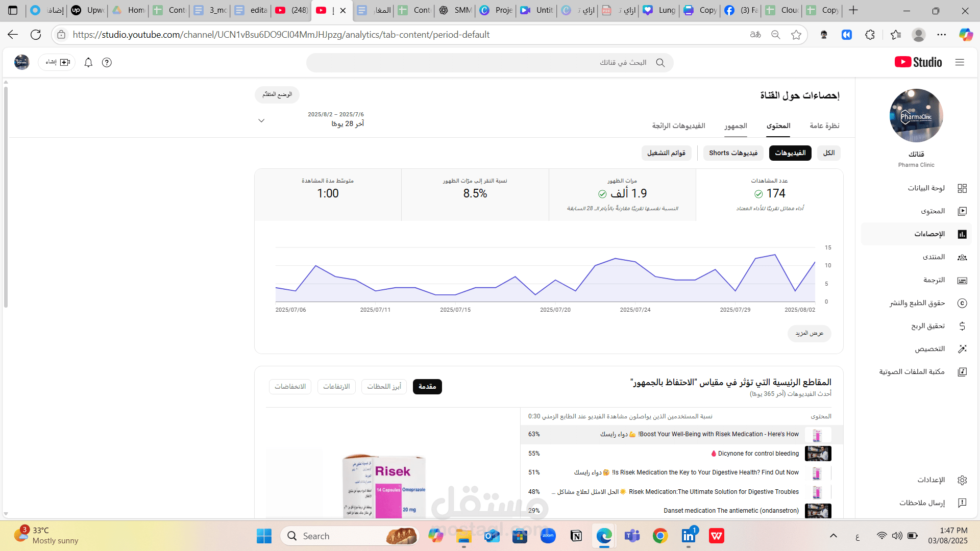The image size is (980, 551).
Task: Switch to the المحتوى content tab
Action: [778, 126]
